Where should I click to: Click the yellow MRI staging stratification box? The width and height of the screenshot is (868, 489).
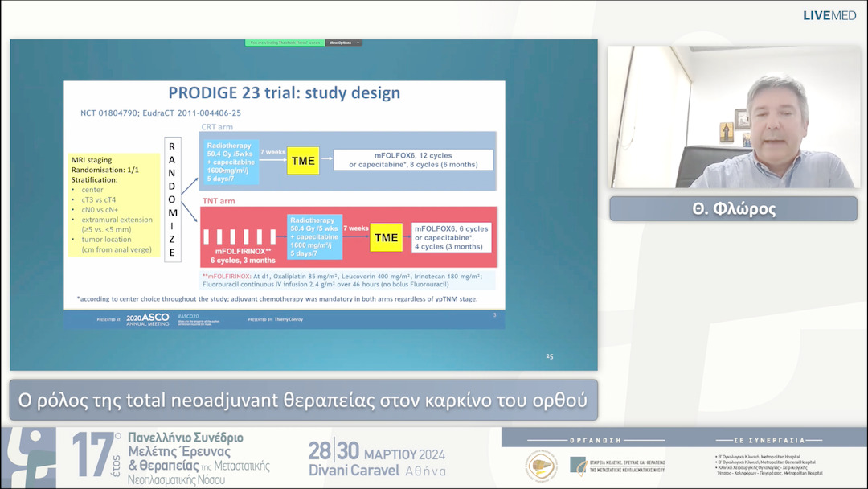coord(115,205)
